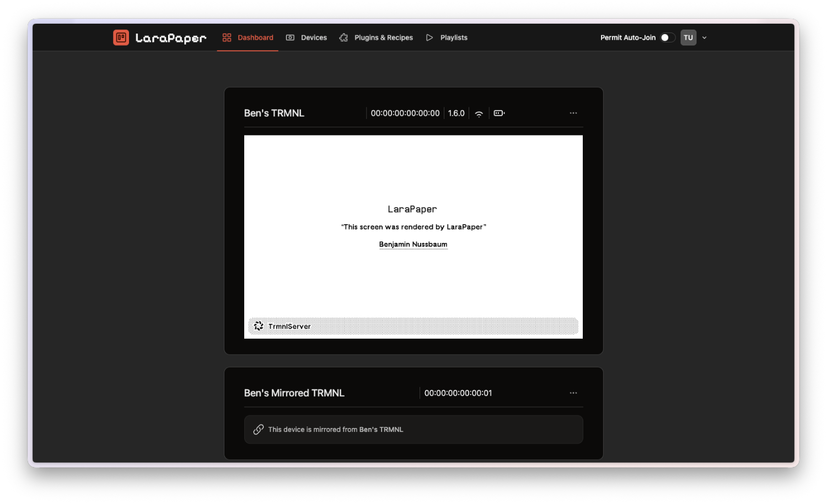This screenshot has width=827, height=504.
Task: Open the user menu chevron beside TU
Action: (x=704, y=37)
